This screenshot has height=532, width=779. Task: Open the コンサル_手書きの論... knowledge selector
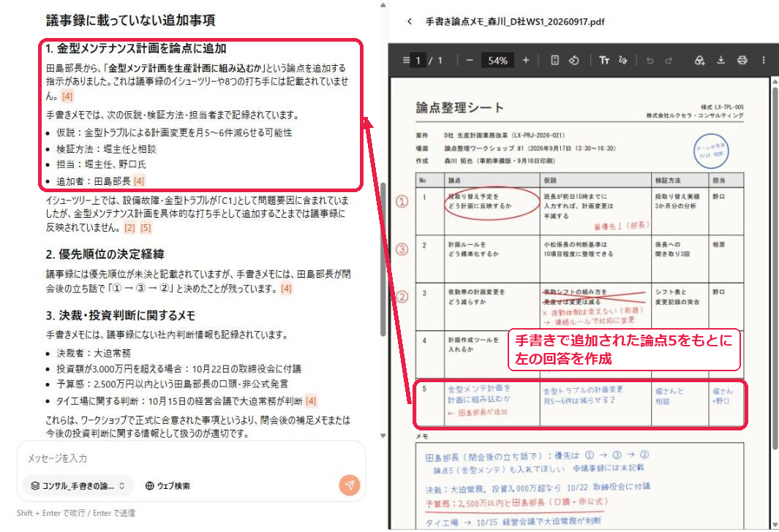pos(78,485)
